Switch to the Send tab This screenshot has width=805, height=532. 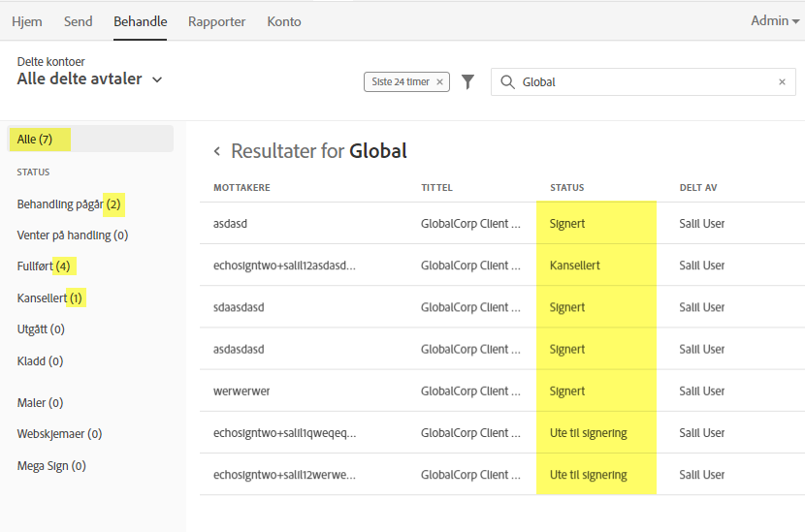point(79,21)
